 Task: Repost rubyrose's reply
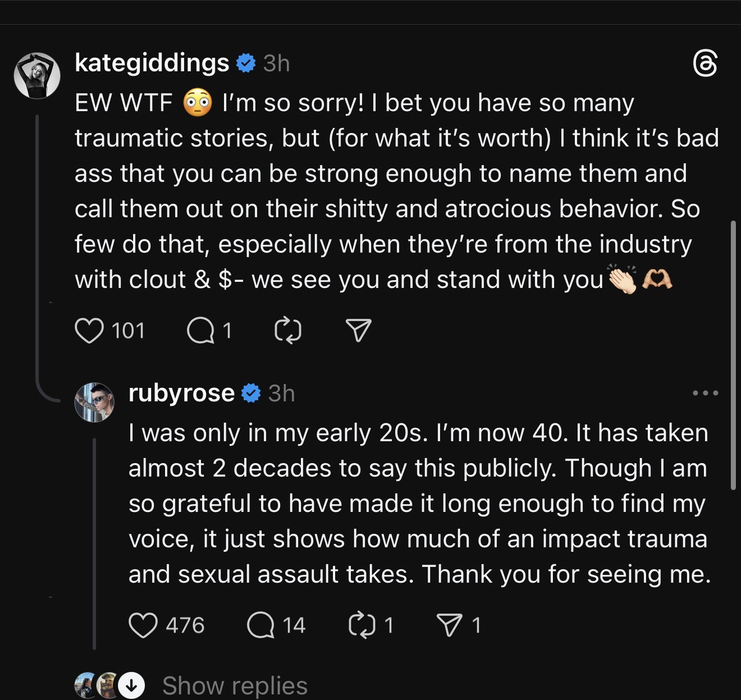click(362, 625)
